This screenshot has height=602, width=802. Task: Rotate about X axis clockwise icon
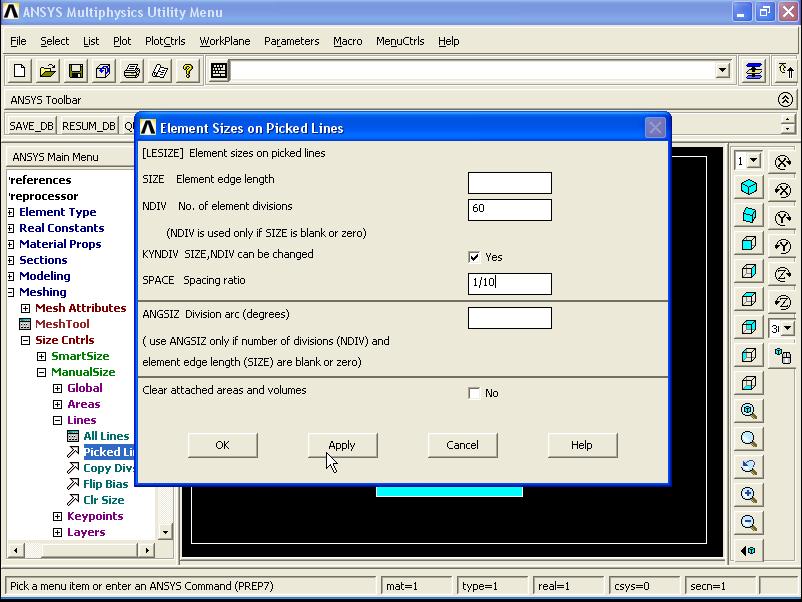pyautogui.click(x=783, y=163)
